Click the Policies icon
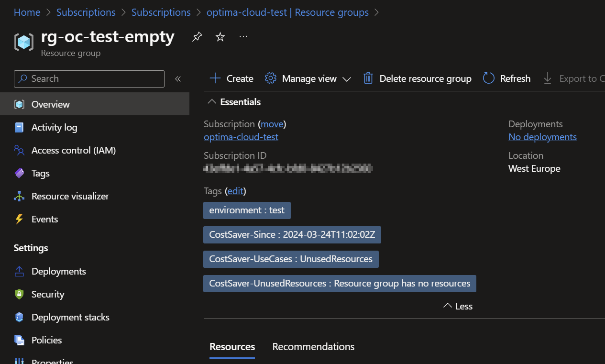The height and width of the screenshot is (364, 605). (19, 340)
